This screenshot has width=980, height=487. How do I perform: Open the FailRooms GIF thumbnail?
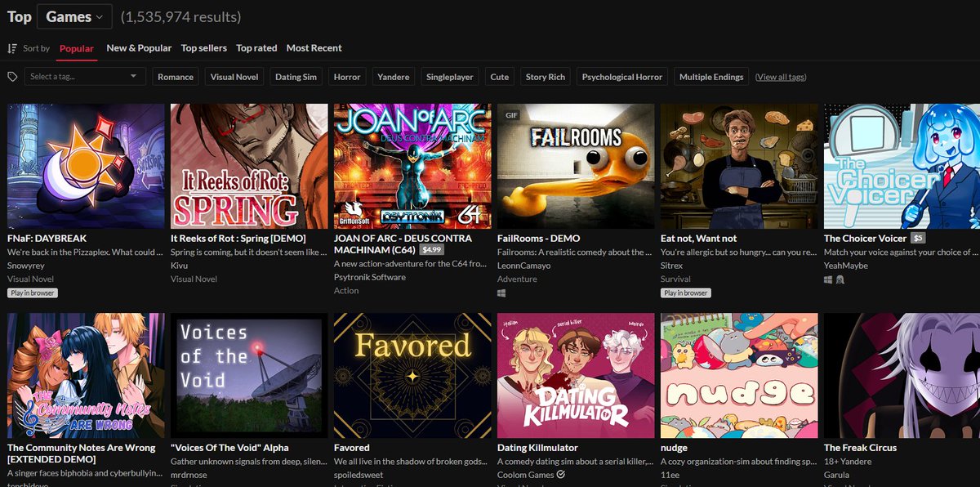pyautogui.click(x=576, y=166)
